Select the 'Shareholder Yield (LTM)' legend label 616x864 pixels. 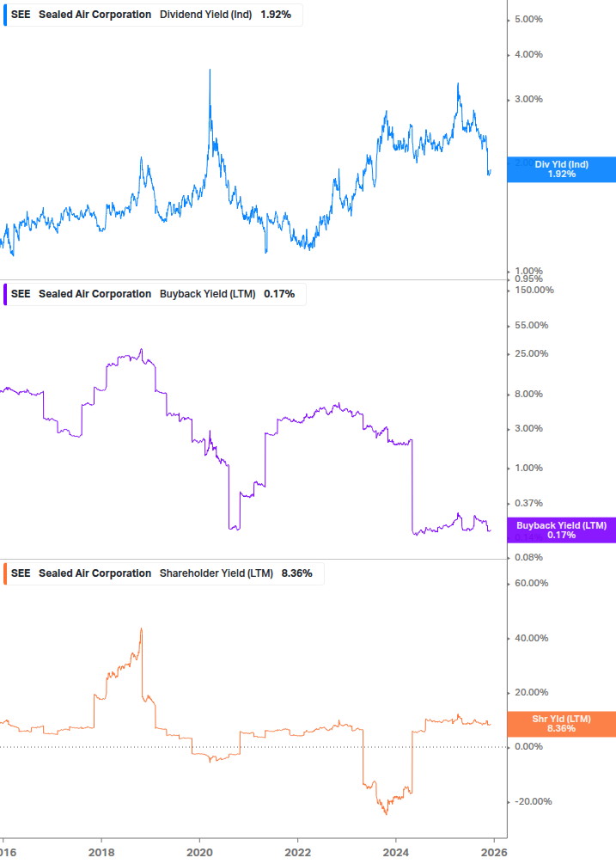pyautogui.click(x=217, y=573)
